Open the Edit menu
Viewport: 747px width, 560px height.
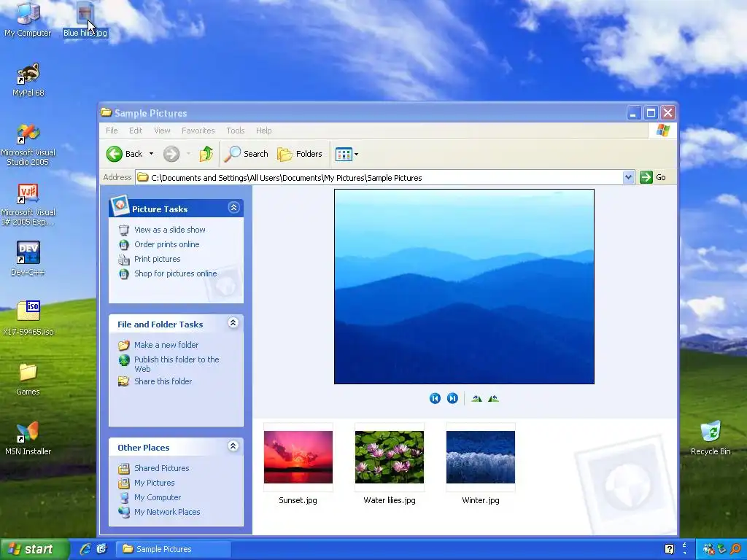click(x=136, y=131)
